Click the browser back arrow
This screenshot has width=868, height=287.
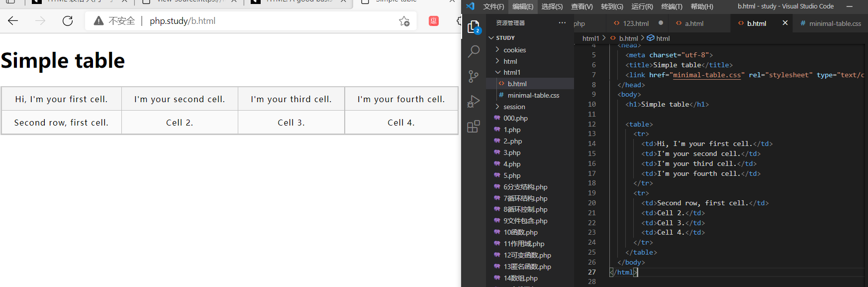(13, 21)
